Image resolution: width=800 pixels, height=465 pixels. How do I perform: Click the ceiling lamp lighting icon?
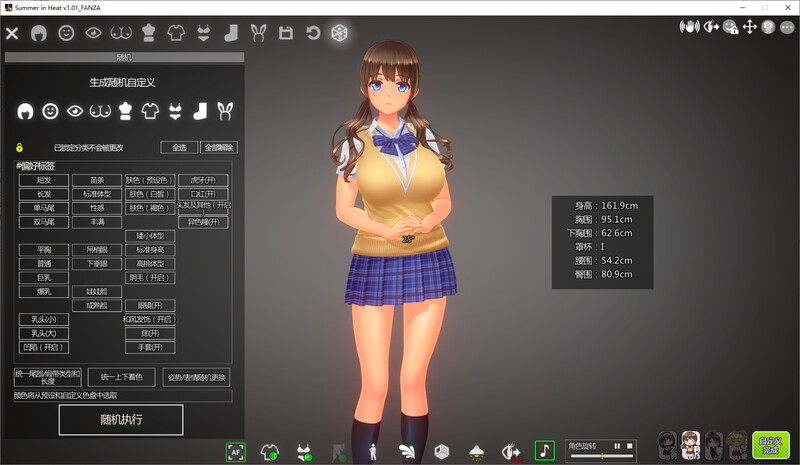(x=476, y=452)
